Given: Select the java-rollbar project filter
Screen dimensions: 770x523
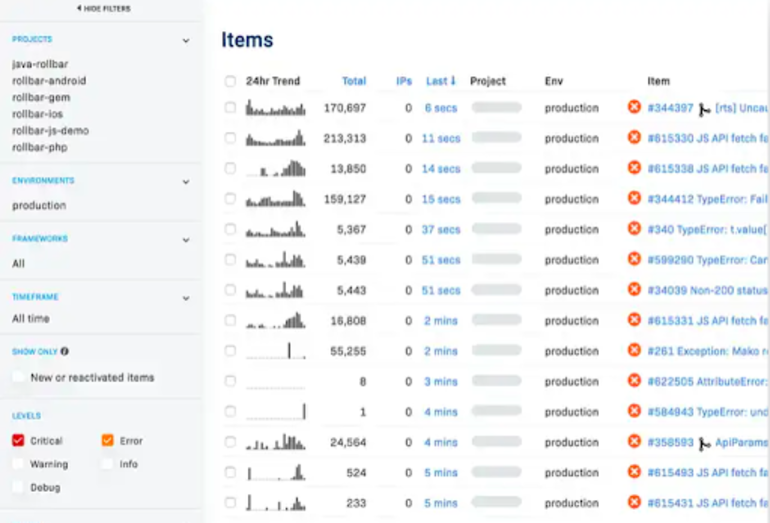Looking at the screenshot, I should click(40, 64).
